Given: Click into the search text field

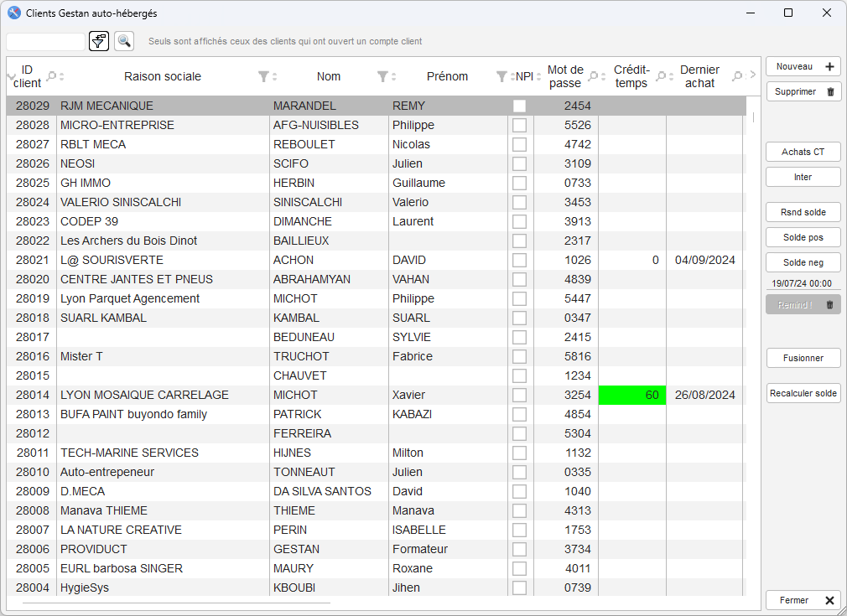Looking at the screenshot, I should click(46, 41).
